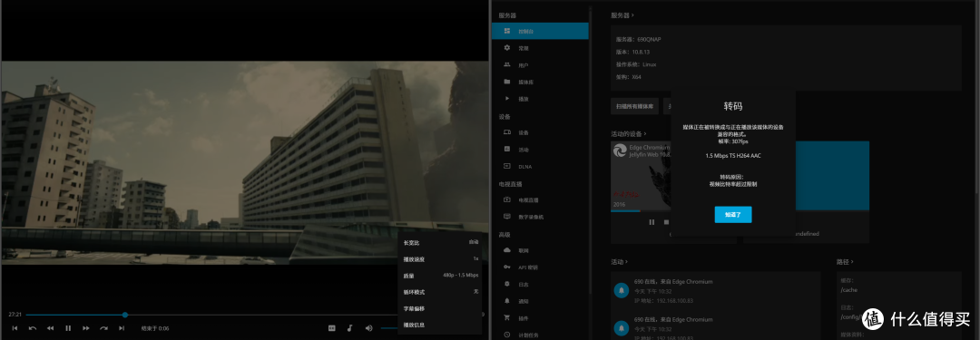Click the rewind double-arrow icon
The image size is (980, 340).
[x=50, y=328]
